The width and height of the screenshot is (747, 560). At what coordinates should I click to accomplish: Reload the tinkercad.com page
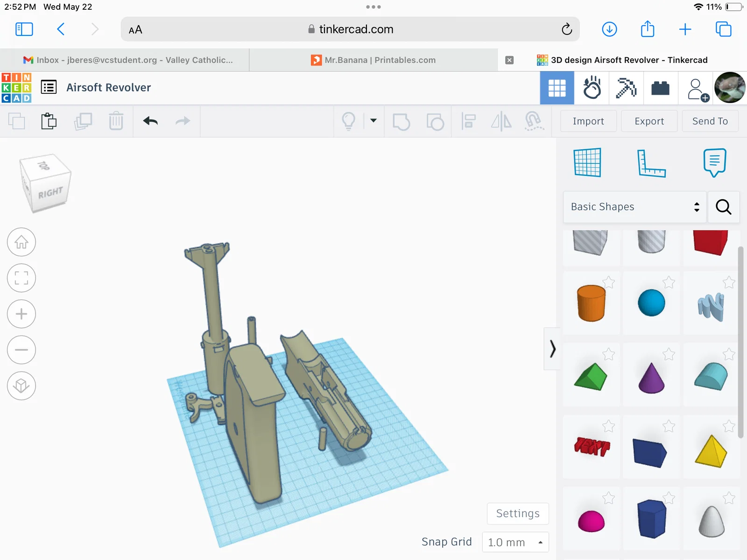[567, 29]
